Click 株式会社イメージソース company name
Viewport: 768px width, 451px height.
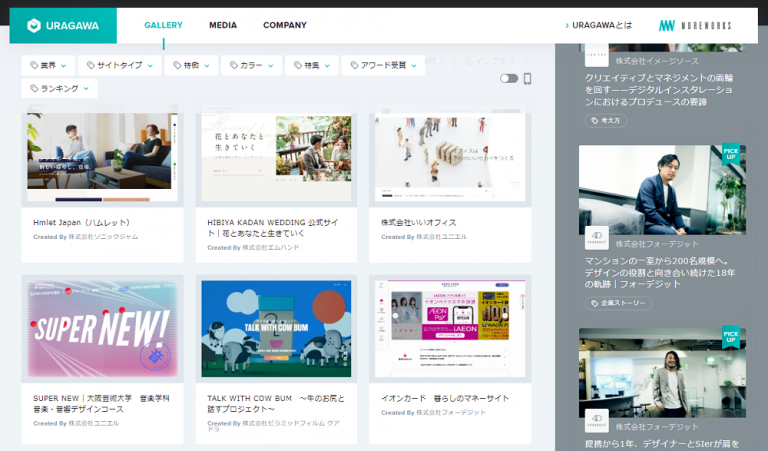tap(657, 61)
